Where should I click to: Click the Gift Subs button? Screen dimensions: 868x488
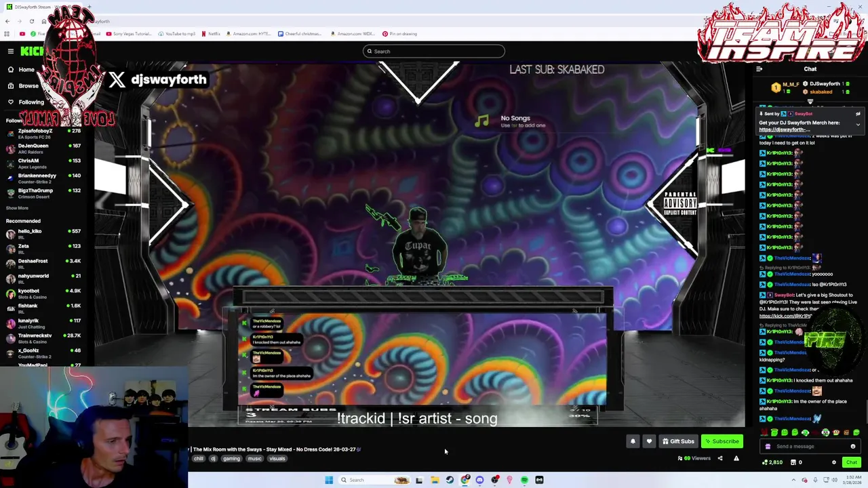(678, 441)
